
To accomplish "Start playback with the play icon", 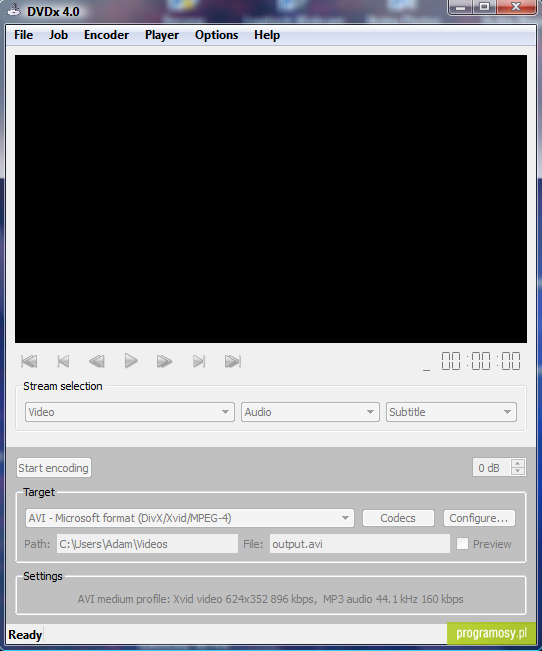I will click(131, 361).
